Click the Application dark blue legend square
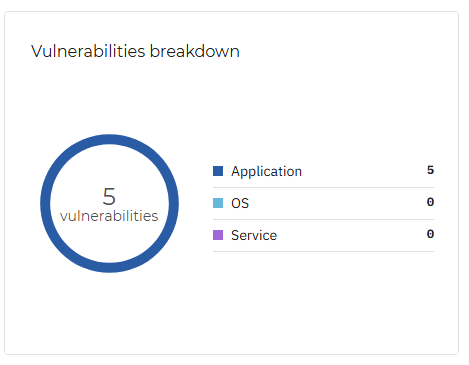The height and width of the screenshot is (365, 469). point(218,171)
